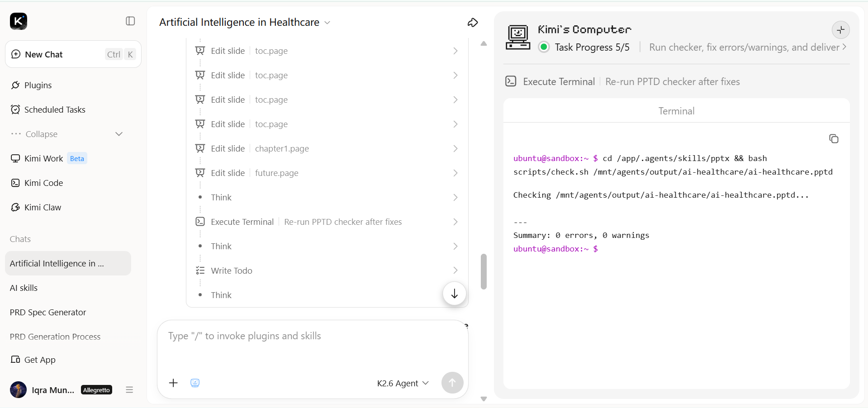Screen dimensions: 868x408
Task: Expand the Artificial Intelligence in Healthcare title dropdown
Action: (327, 23)
